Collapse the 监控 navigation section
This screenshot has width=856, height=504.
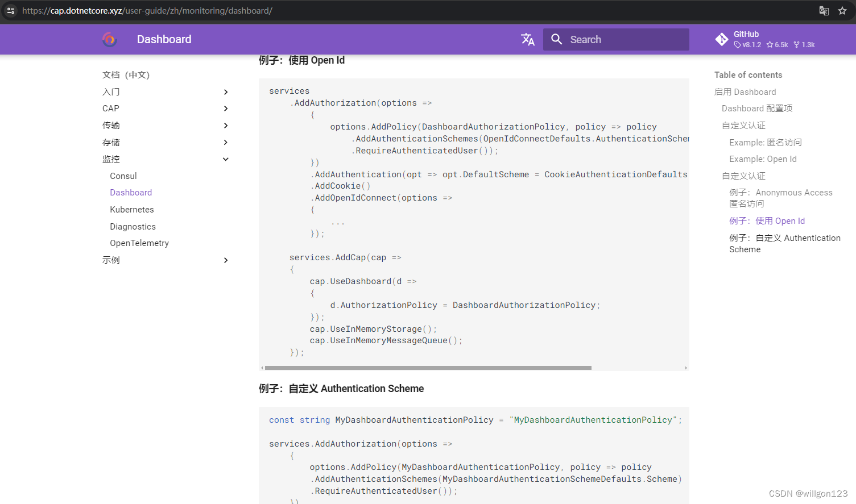[x=226, y=159]
